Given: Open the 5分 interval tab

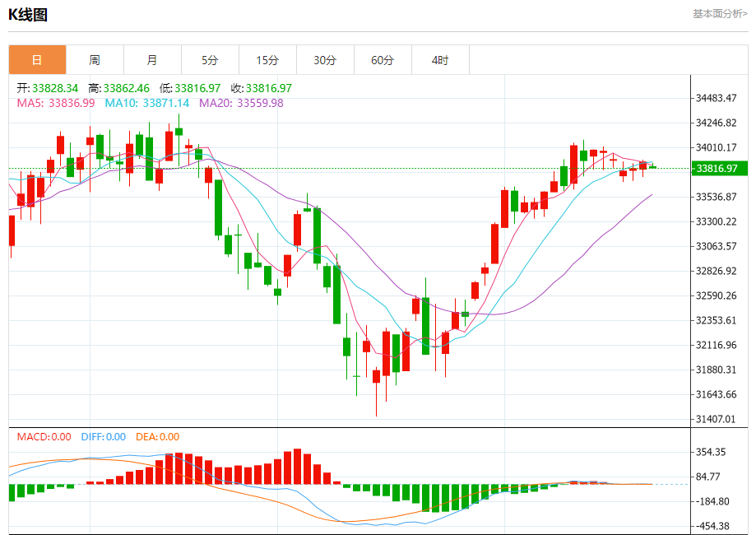Looking at the screenshot, I should click(210, 60).
